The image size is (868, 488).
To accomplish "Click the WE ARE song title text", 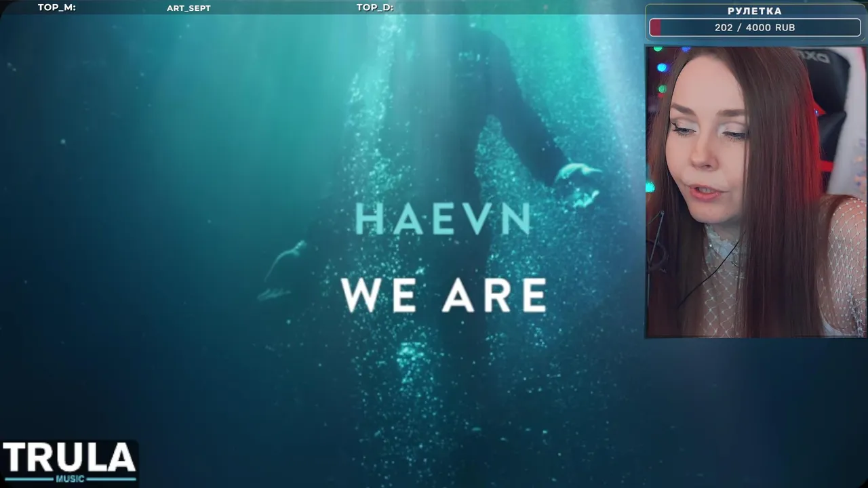I will (444, 295).
